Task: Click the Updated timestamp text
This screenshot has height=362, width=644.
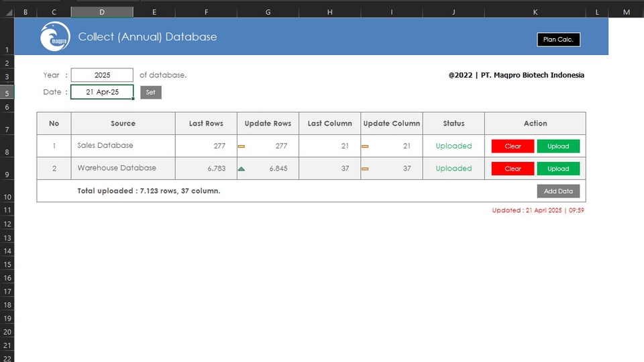Action: click(538, 210)
